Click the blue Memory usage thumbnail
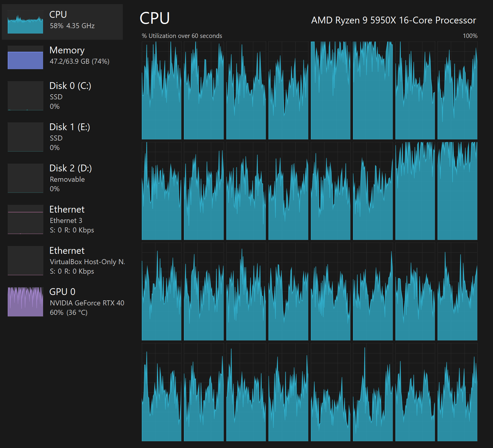Image resolution: width=493 pixels, height=448 pixels. pos(25,58)
